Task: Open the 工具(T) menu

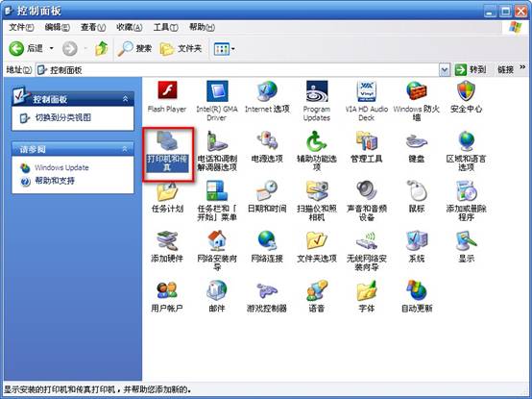Action: 165,27
